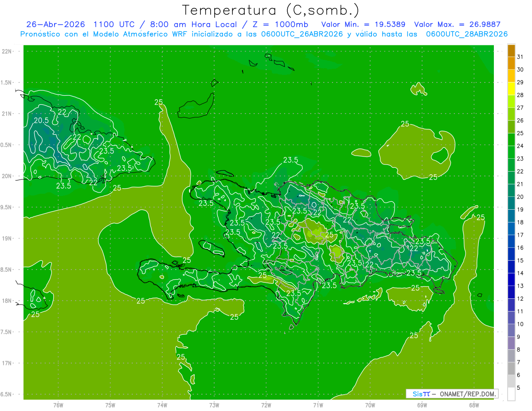The width and height of the screenshot is (532, 411).
Task: Click the 68W longitude axis label
Action: 474,405
